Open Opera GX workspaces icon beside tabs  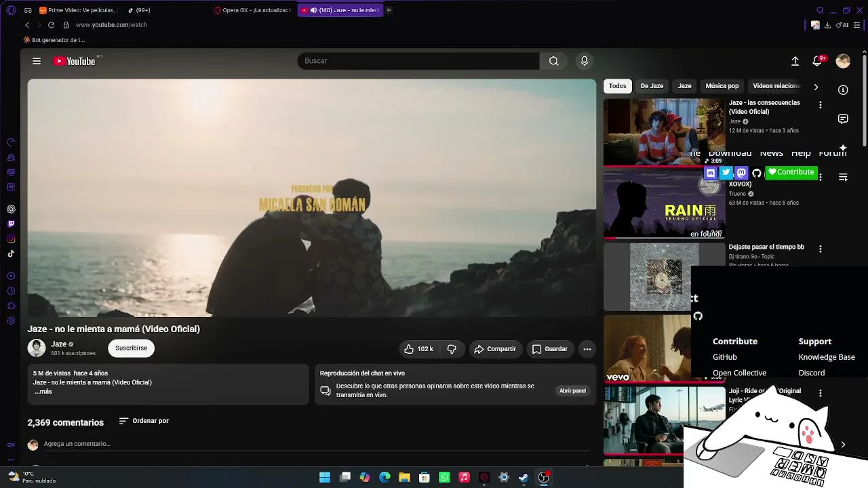coord(28,10)
